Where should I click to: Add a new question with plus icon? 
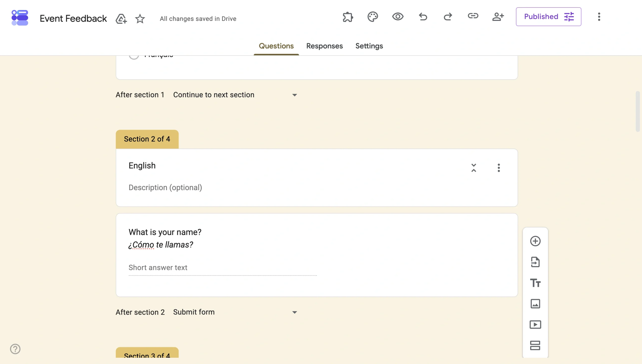tap(535, 241)
